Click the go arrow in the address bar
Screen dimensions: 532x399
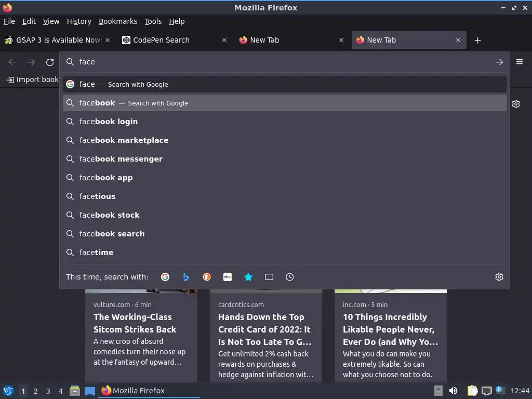499,62
